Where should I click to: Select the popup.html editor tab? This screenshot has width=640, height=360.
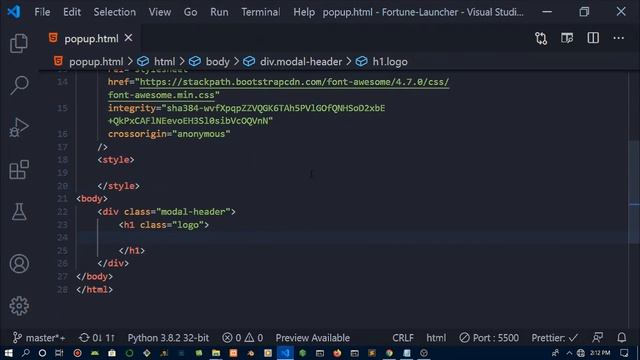pyautogui.click(x=91, y=38)
